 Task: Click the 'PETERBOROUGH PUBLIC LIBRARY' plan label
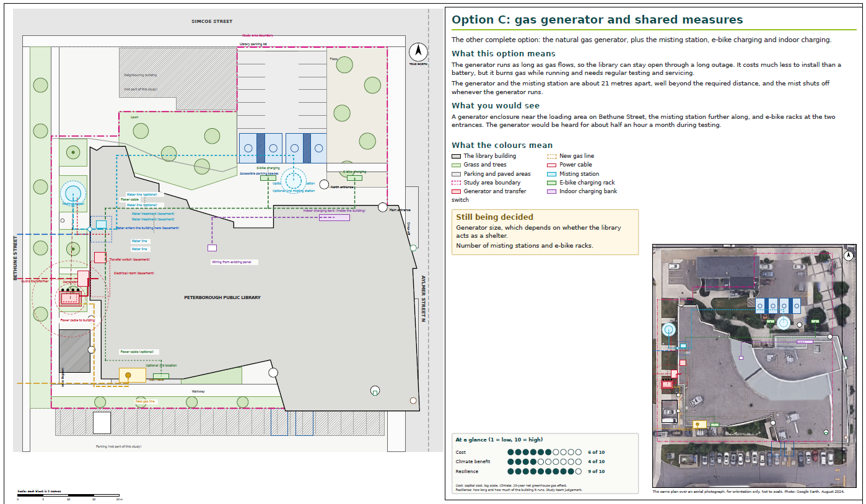tap(222, 298)
